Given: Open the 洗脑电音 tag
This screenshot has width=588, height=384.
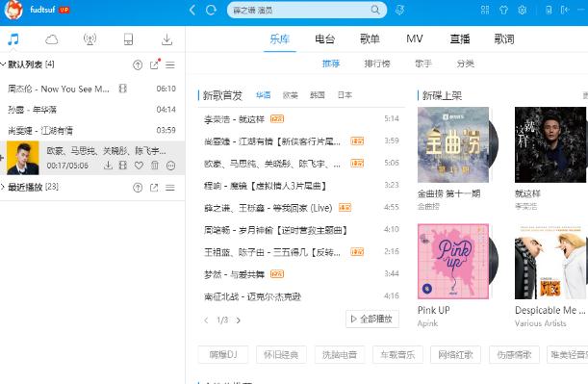Looking at the screenshot, I should [x=340, y=354].
